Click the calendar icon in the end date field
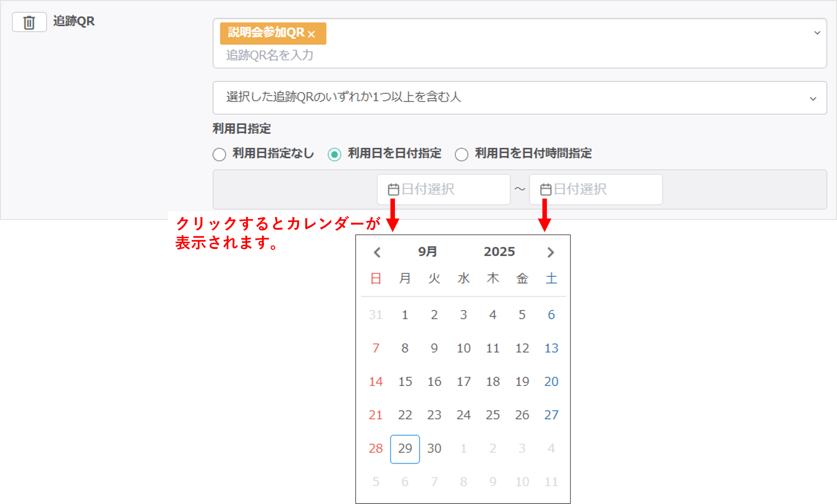This screenshot has height=504, width=837. pos(546,189)
